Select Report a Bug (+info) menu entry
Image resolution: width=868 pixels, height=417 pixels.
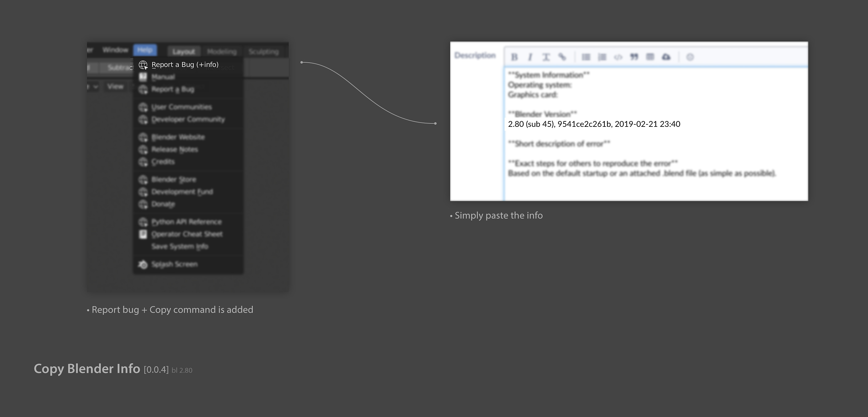(185, 64)
